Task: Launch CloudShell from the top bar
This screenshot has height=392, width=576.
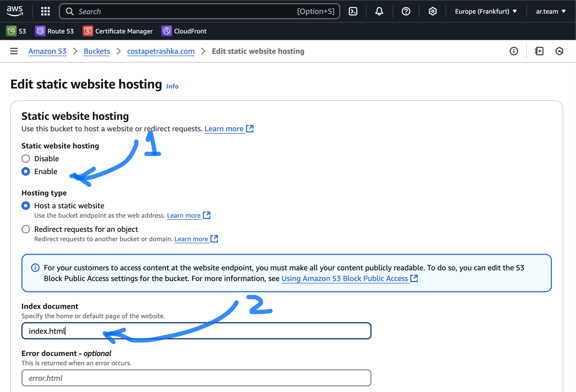Action: point(353,11)
